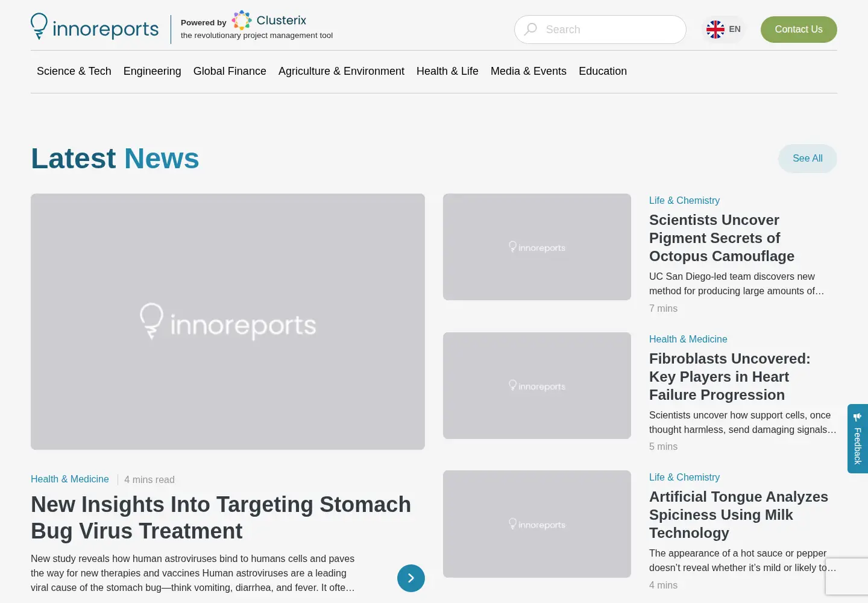This screenshot has width=868, height=603.
Task: Click the UC San Diego-led team summary text
Action: click(x=737, y=283)
